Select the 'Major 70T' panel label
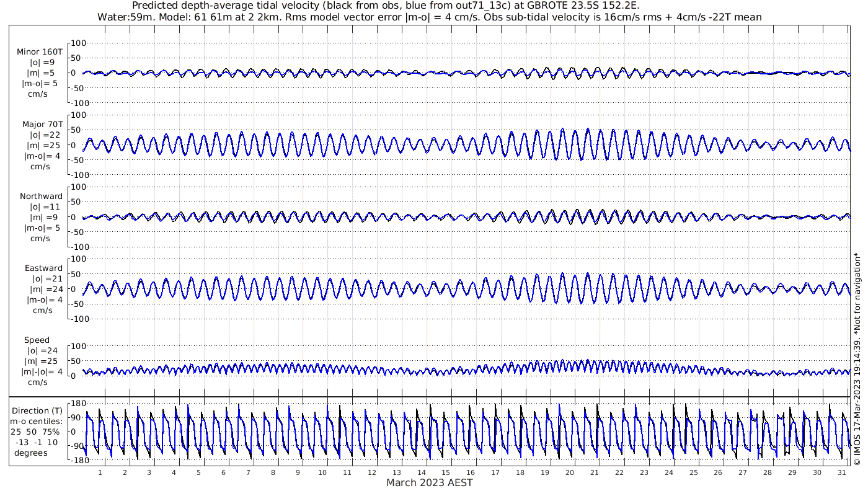Image resolution: width=868 pixels, height=496 pixels. [x=42, y=124]
